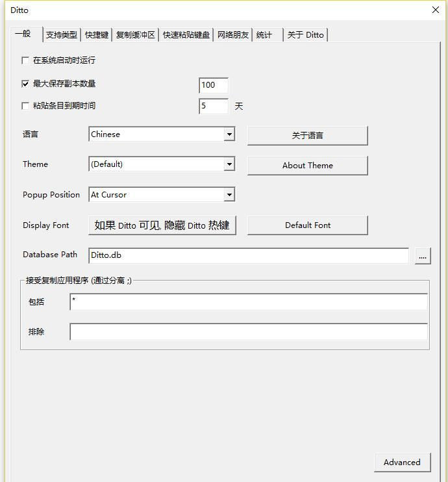This screenshot has width=448, height=482.
Task: Switch to the 一般 tab
Action: pos(26,34)
